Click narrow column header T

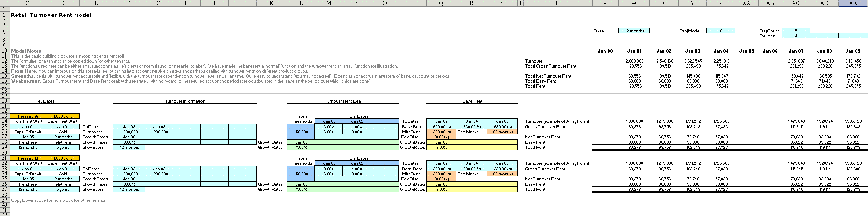click(x=520, y=3)
